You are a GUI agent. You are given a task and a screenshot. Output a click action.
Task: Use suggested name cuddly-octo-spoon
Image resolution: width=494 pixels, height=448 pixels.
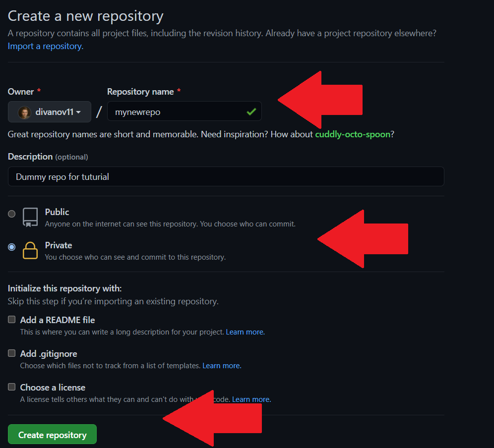(x=352, y=134)
